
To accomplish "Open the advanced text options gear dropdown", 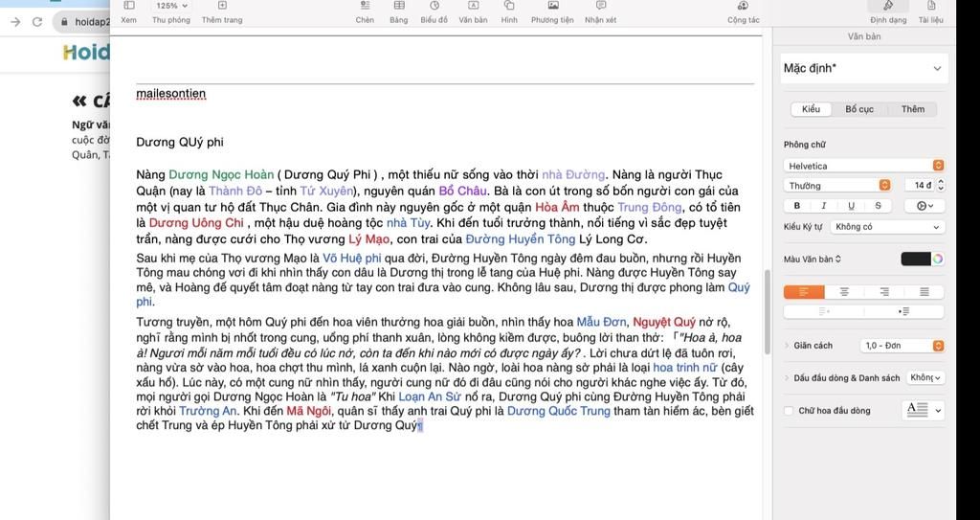I will tap(924, 206).
